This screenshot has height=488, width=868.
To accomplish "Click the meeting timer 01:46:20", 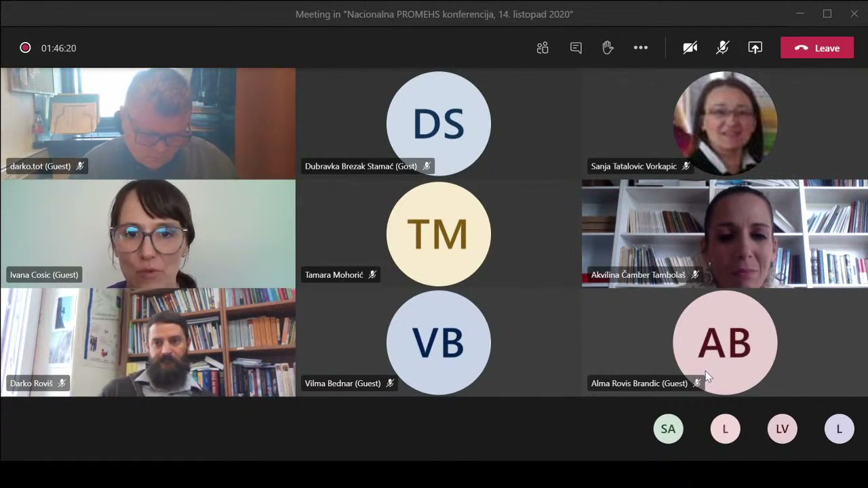I will point(58,48).
